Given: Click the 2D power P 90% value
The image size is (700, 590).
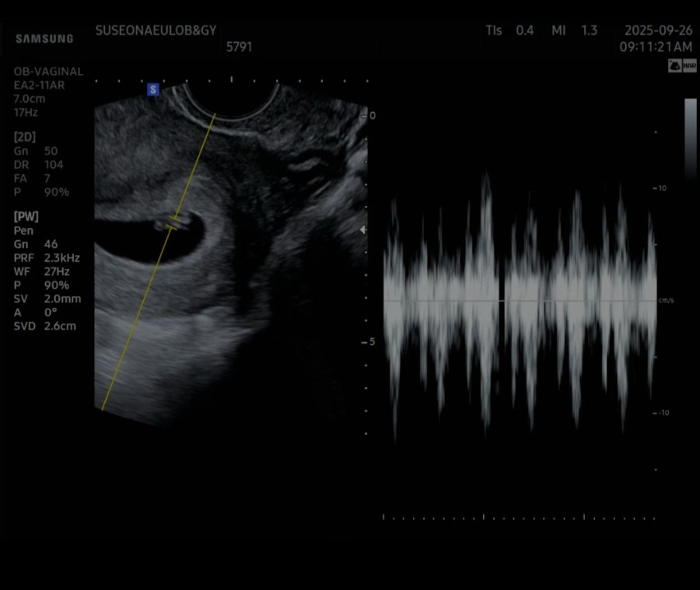Looking at the screenshot, I should pyautogui.click(x=41, y=192).
